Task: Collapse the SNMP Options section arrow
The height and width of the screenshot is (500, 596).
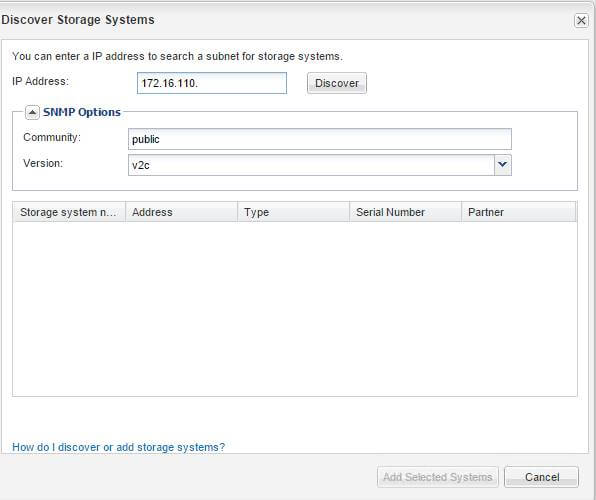Action: click(x=32, y=113)
